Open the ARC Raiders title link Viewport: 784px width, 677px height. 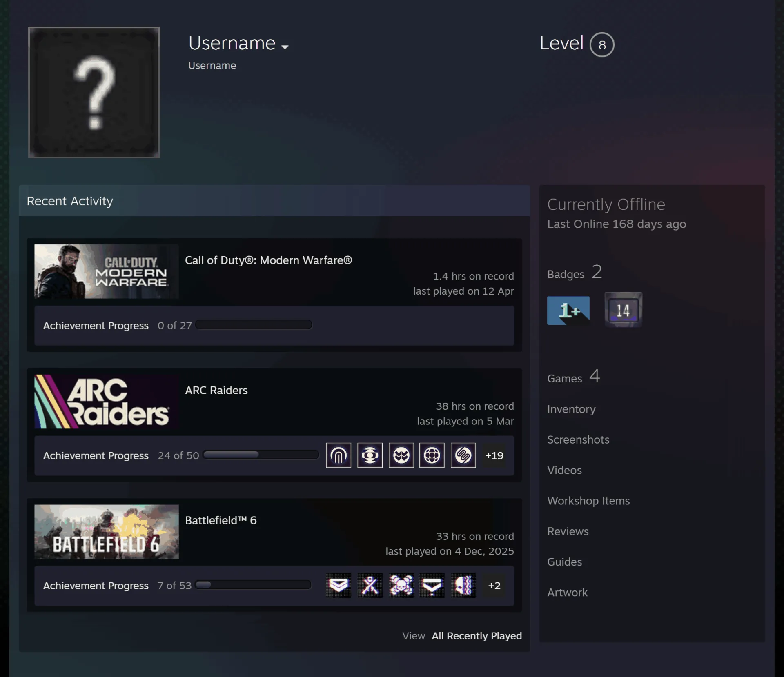point(216,390)
